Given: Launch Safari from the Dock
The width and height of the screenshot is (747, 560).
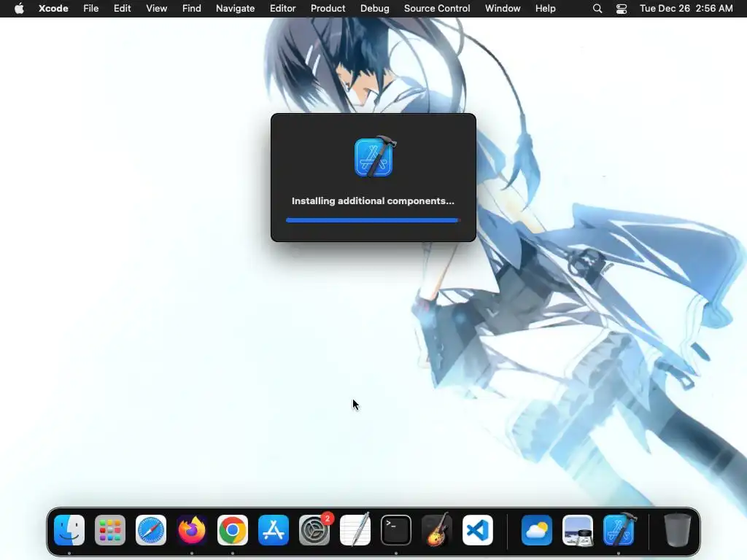Looking at the screenshot, I should pos(151,530).
